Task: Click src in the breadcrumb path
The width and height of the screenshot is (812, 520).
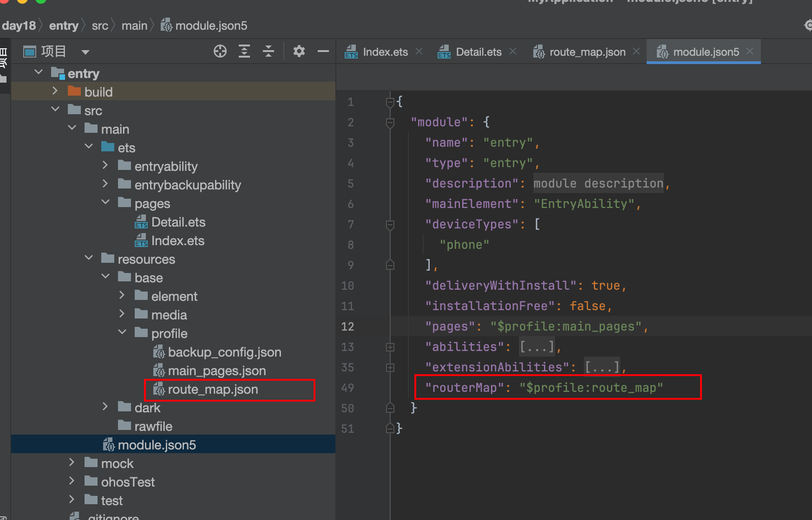Action: click(x=100, y=26)
